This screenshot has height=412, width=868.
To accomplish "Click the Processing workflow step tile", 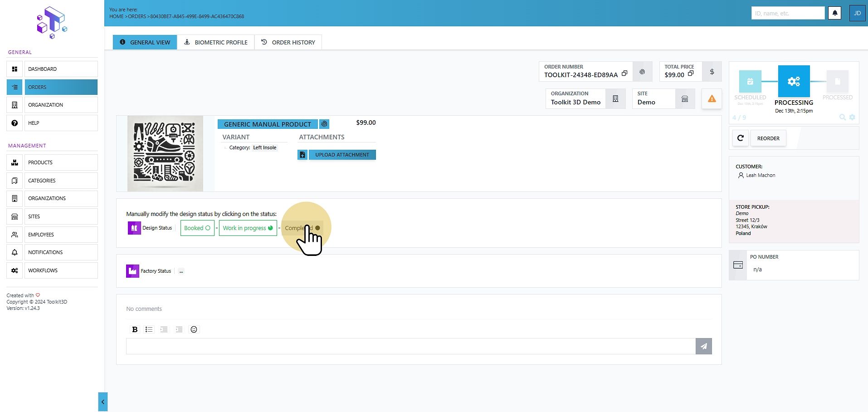I will coord(794,81).
